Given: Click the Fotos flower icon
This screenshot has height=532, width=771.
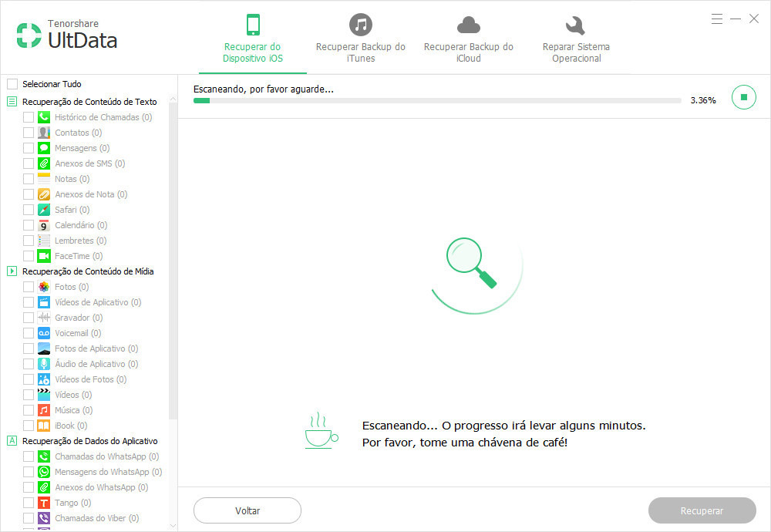Looking at the screenshot, I should click(x=44, y=287).
